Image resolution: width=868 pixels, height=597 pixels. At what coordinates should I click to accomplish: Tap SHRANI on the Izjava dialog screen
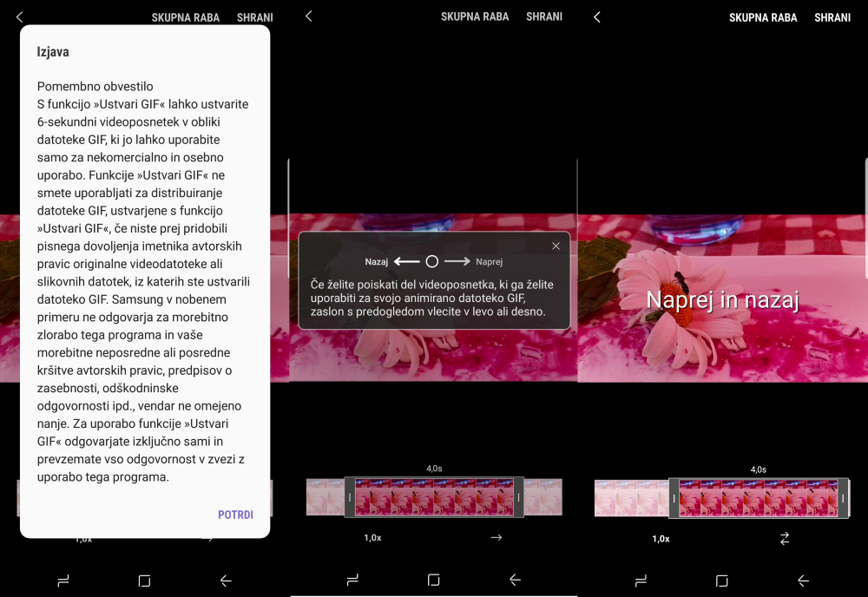[x=254, y=17]
